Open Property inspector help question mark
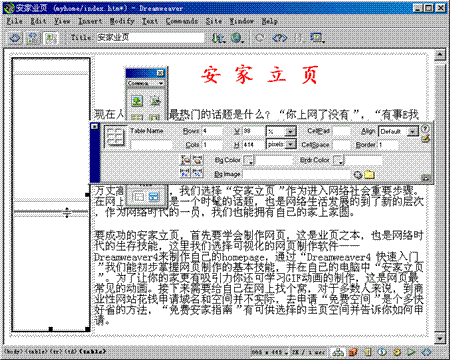Image resolution: width=450 pixels, height=360 pixels. coord(425,128)
